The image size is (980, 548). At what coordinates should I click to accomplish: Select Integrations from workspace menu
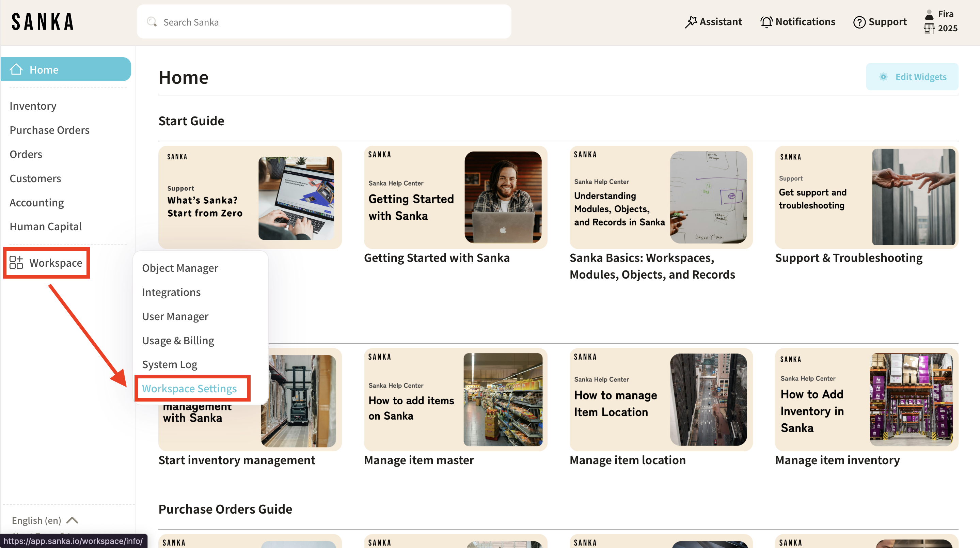[171, 292]
